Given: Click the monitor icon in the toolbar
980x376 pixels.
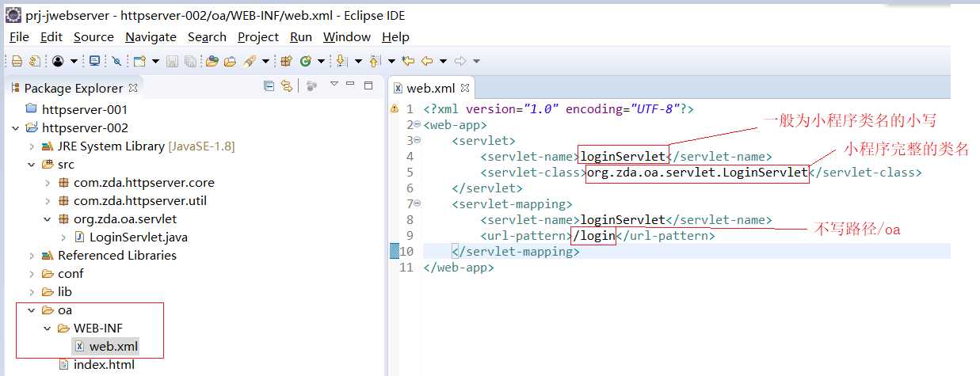Looking at the screenshot, I should click(x=94, y=61).
